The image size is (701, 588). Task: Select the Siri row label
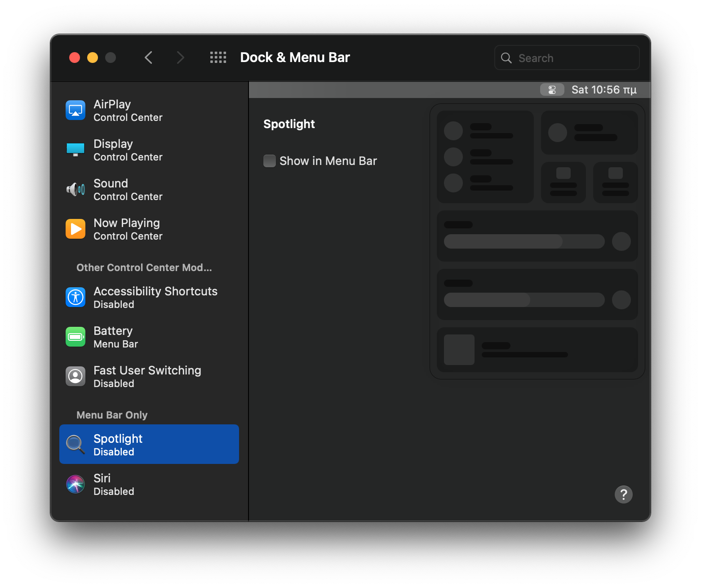tap(102, 478)
